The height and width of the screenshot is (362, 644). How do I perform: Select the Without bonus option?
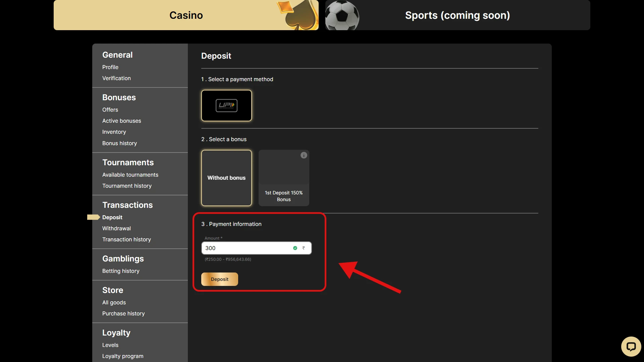226,178
